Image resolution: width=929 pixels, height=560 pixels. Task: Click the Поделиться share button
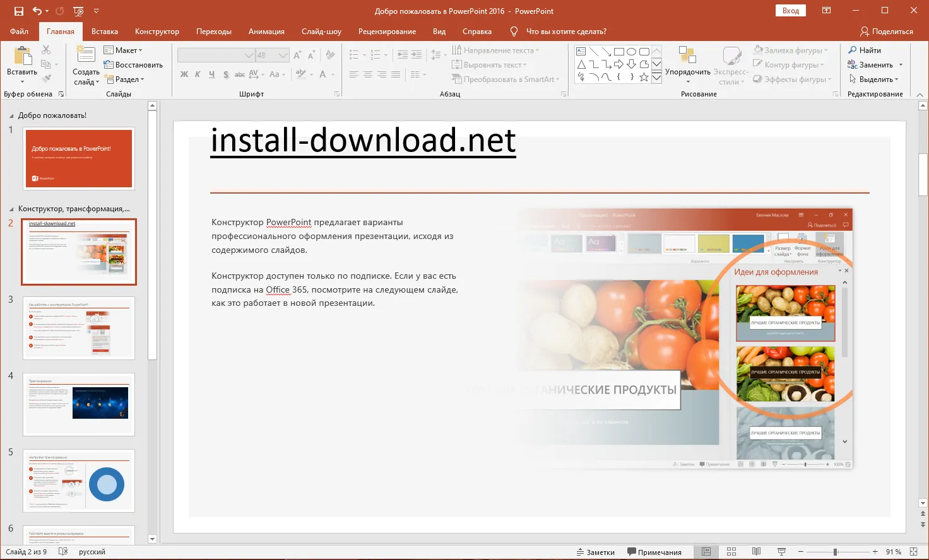pos(886,32)
